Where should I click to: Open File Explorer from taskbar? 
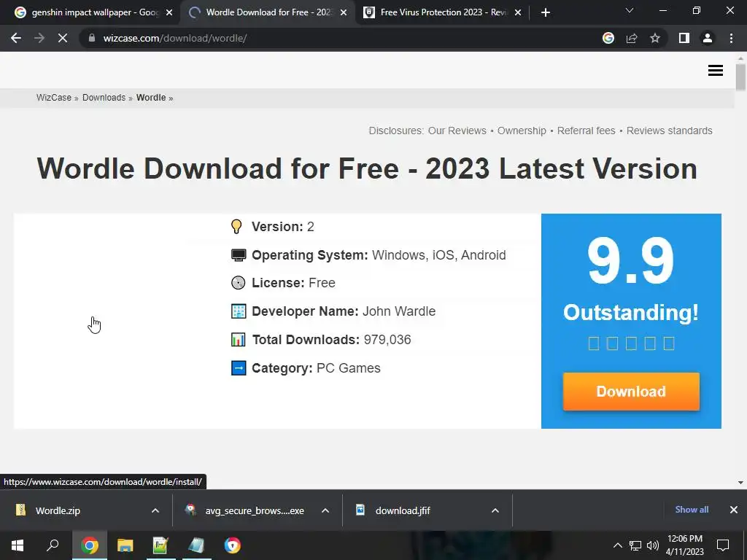125,545
